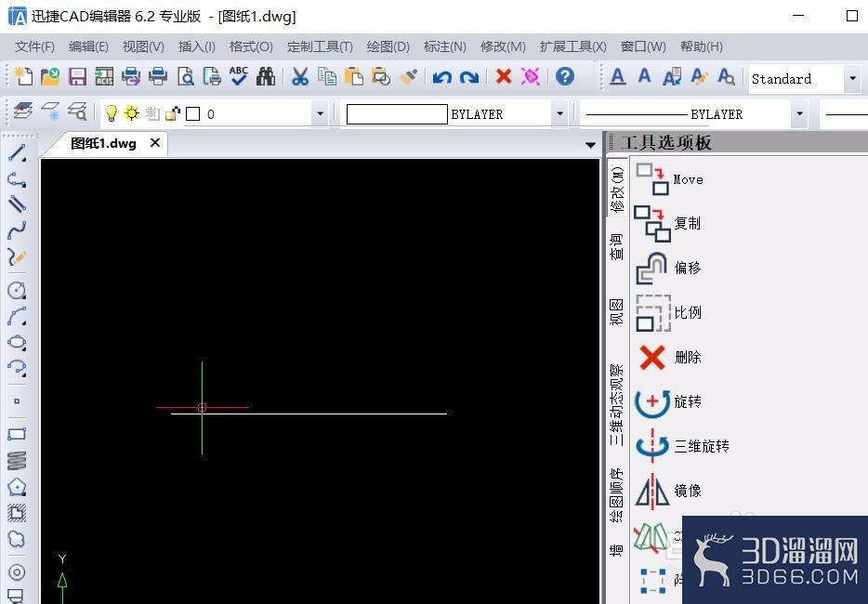Click 旋转 in the tool palette
This screenshot has height=604, width=868.
(x=667, y=401)
